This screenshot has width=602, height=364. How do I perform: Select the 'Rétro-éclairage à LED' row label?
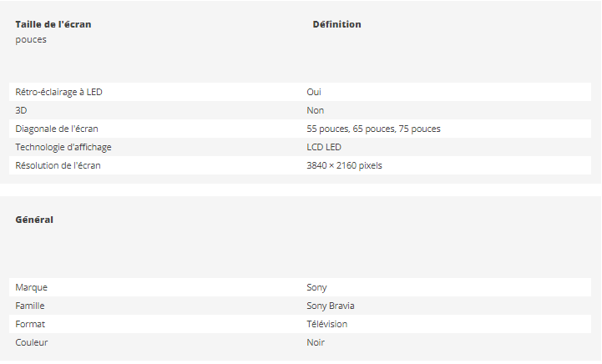(58, 92)
